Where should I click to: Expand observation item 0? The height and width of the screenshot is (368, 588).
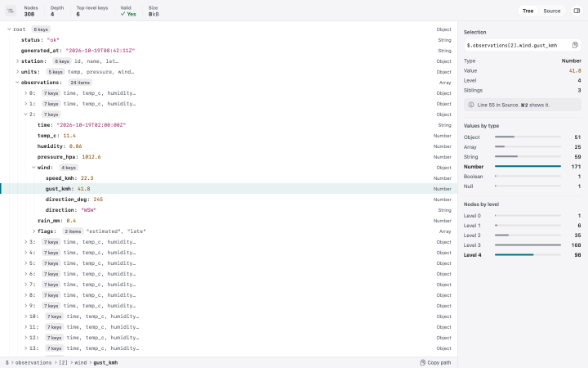25,93
